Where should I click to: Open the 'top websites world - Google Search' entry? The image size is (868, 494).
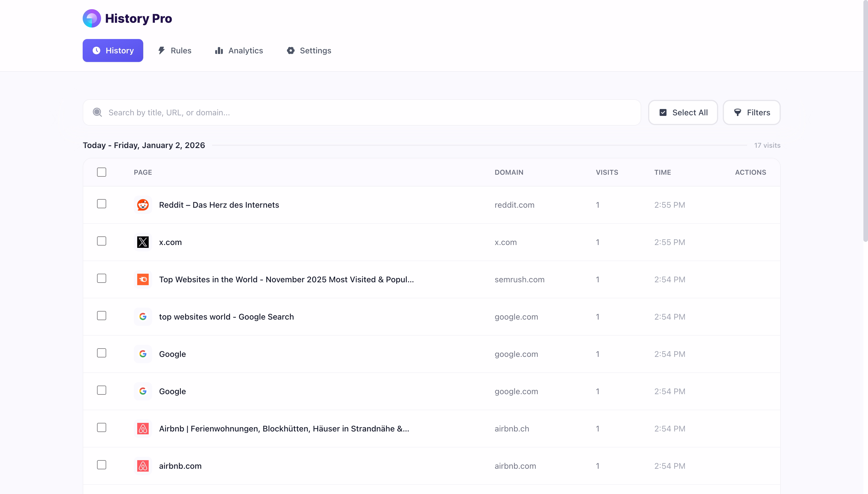click(226, 316)
